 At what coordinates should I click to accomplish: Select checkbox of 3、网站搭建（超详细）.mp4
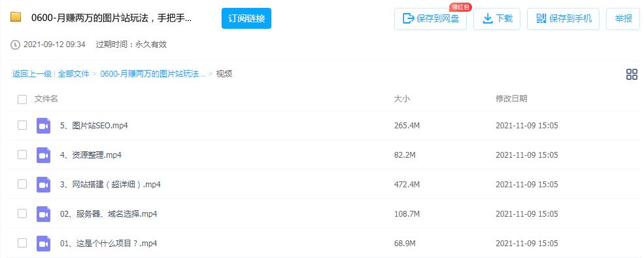pyautogui.click(x=22, y=185)
